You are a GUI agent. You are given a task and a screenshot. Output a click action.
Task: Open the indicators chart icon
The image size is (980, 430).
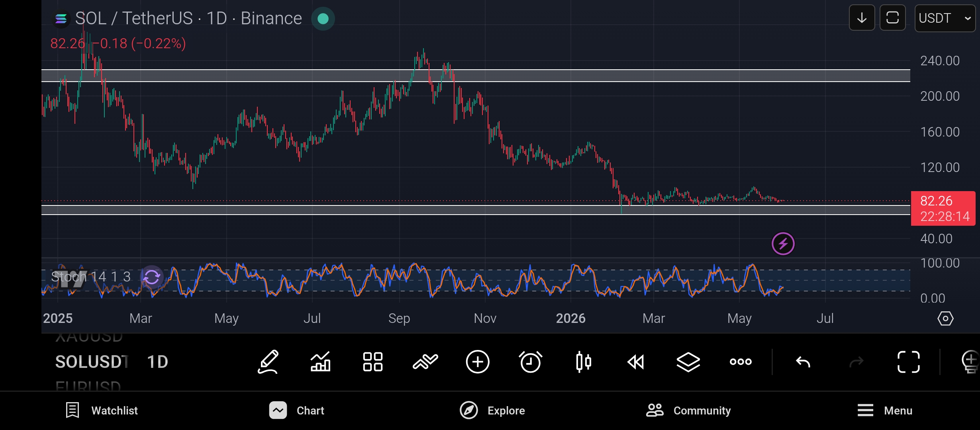coord(321,362)
